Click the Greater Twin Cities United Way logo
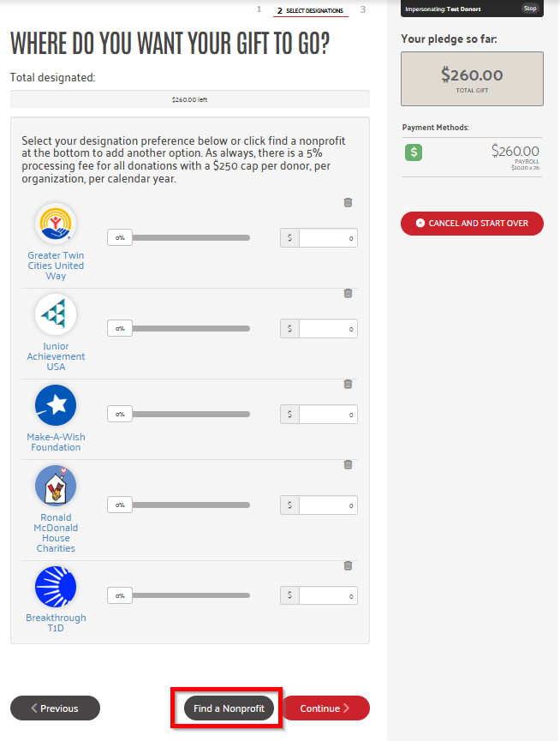 coord(56,224)
